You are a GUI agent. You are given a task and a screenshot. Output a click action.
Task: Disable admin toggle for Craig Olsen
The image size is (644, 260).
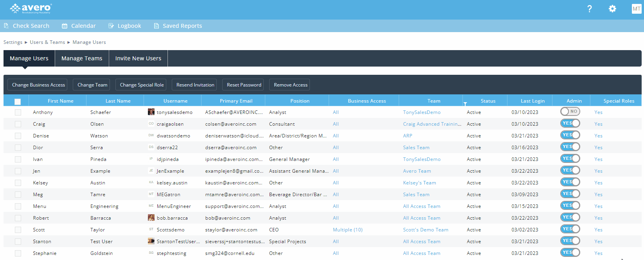[x=570, y=123]
